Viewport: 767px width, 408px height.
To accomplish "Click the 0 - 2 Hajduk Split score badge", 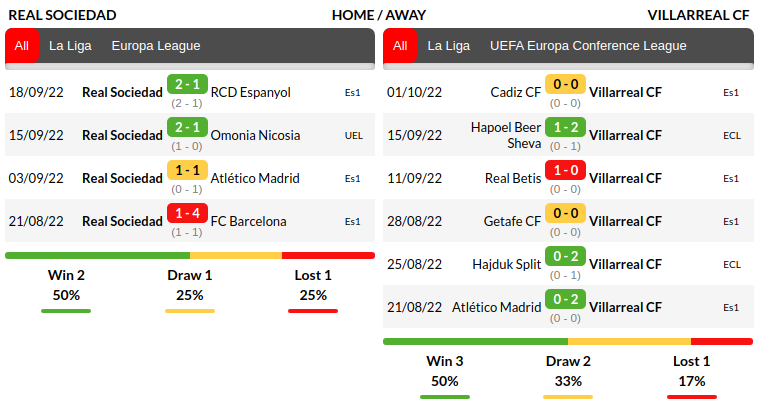I will [565, 258].
